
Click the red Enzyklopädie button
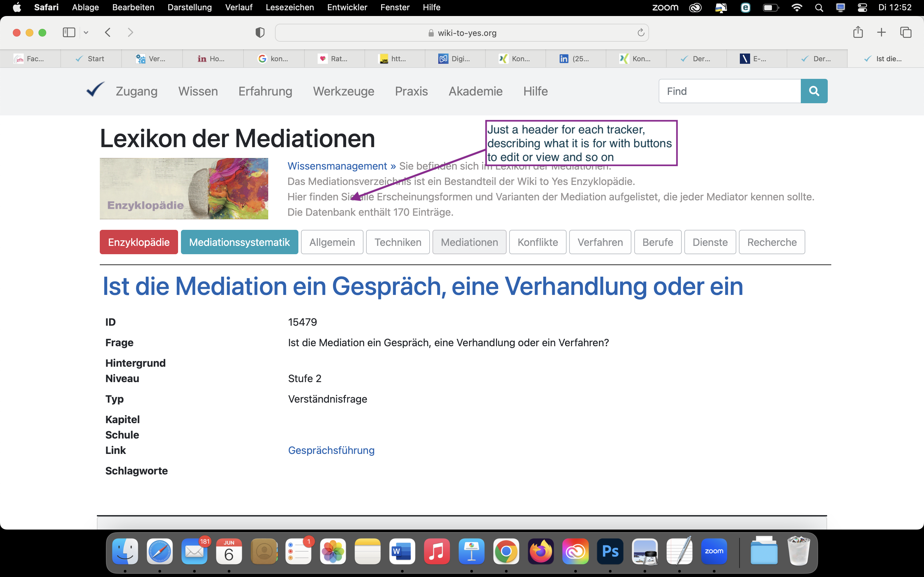point(139,242)
